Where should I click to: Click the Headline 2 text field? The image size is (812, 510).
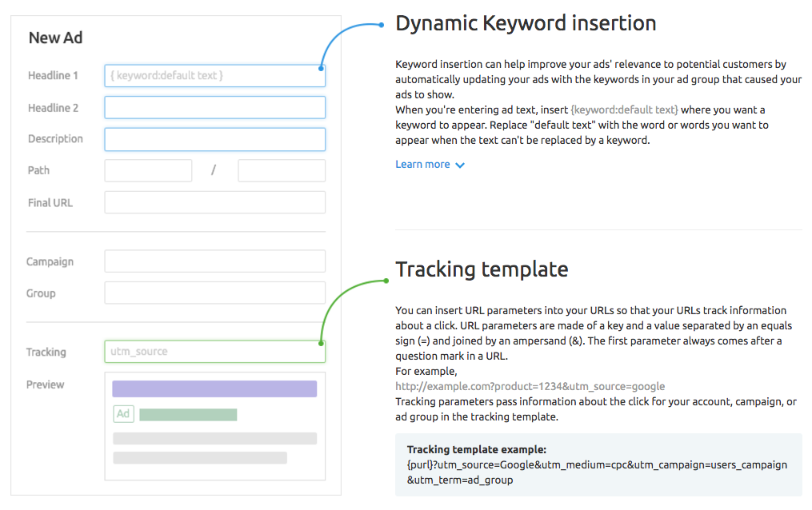214,108
